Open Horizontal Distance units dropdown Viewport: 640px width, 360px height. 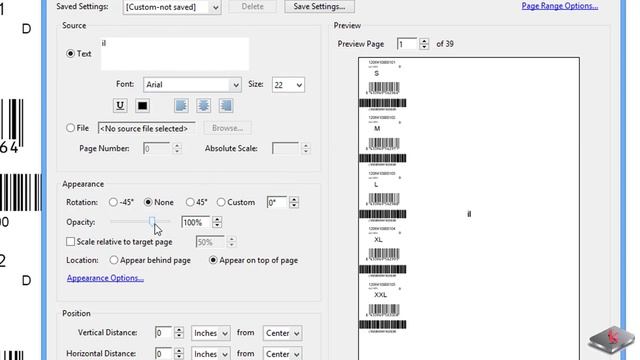click(211, 353)
